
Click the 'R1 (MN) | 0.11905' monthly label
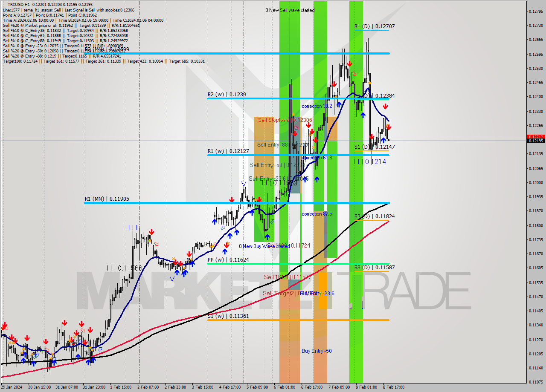coord(107,199)
